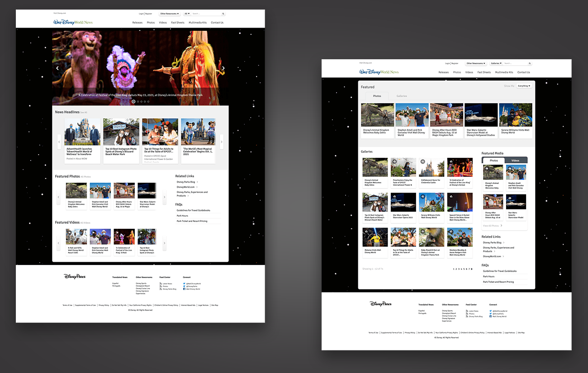Open Releases menu on left page

point(138,23)
